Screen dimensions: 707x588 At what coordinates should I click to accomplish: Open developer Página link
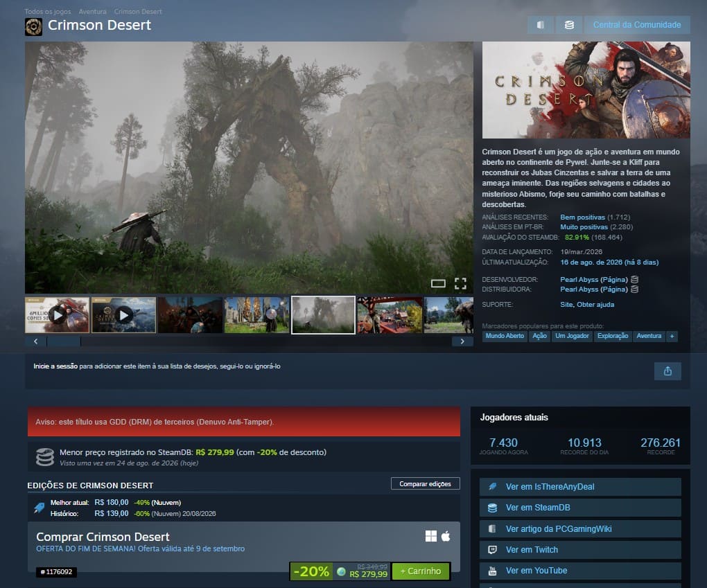pyautogui.click(x=614, y=280)
